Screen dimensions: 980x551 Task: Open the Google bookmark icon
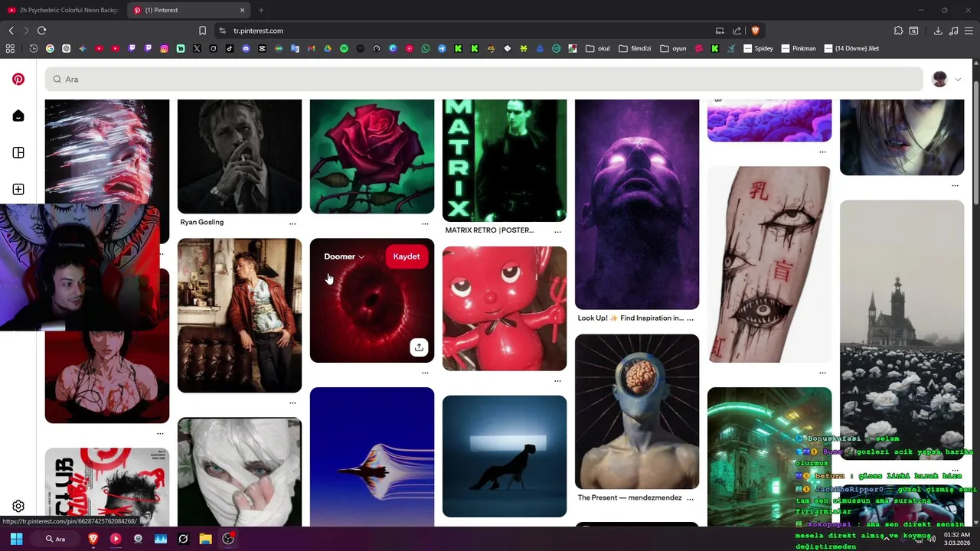pos(50,48)
